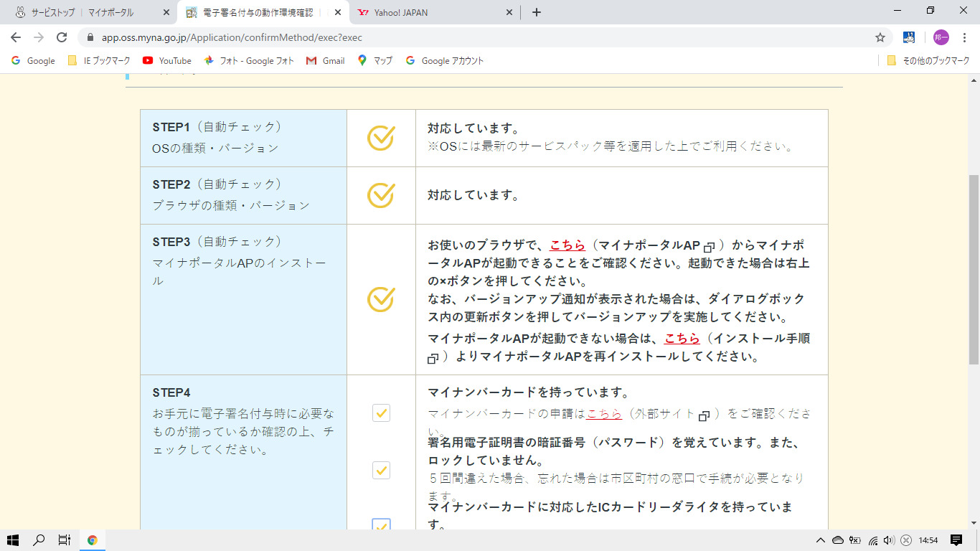Open the Google Photos bookmark

(x=249, y=61)
